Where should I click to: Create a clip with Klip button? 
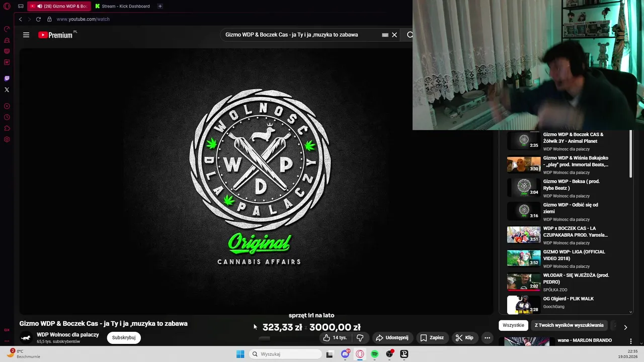464,338
